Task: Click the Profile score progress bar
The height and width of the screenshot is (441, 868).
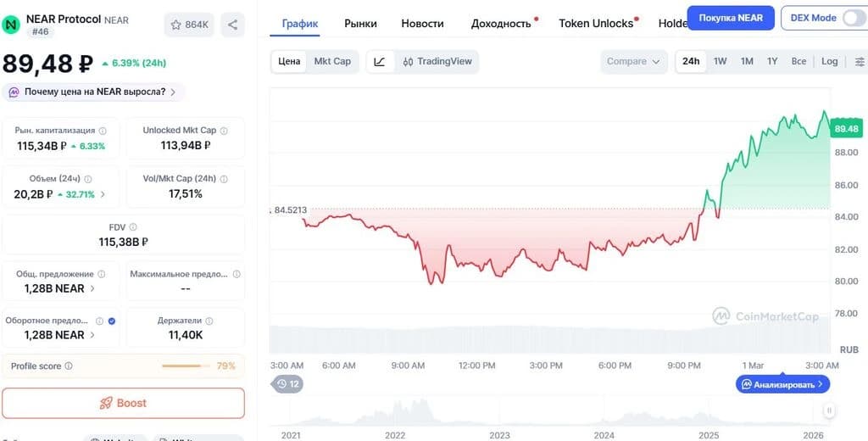Action: click(x=186, y=366)
